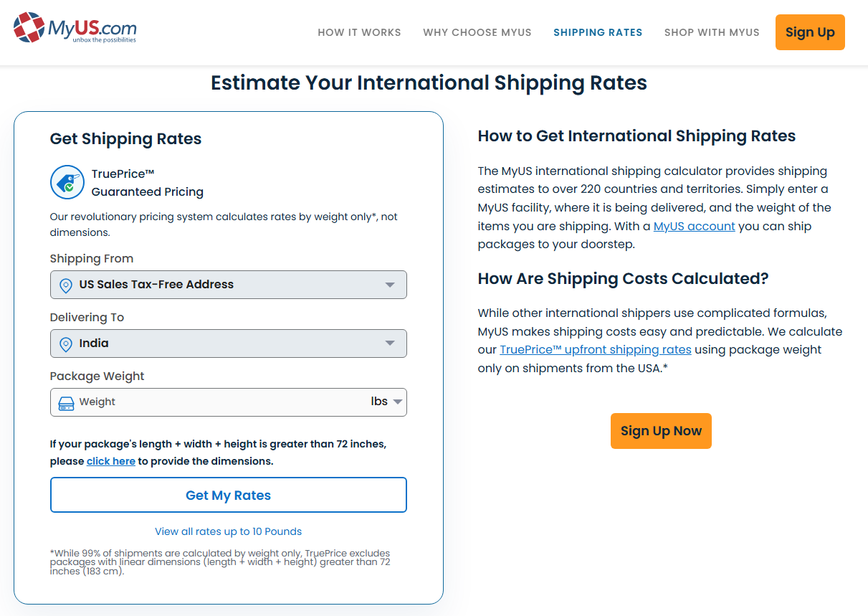This screenshot has width=868, height=616.
Task: Visit TruePrice upfront shipping rates link
Action: tap(595, 350)
